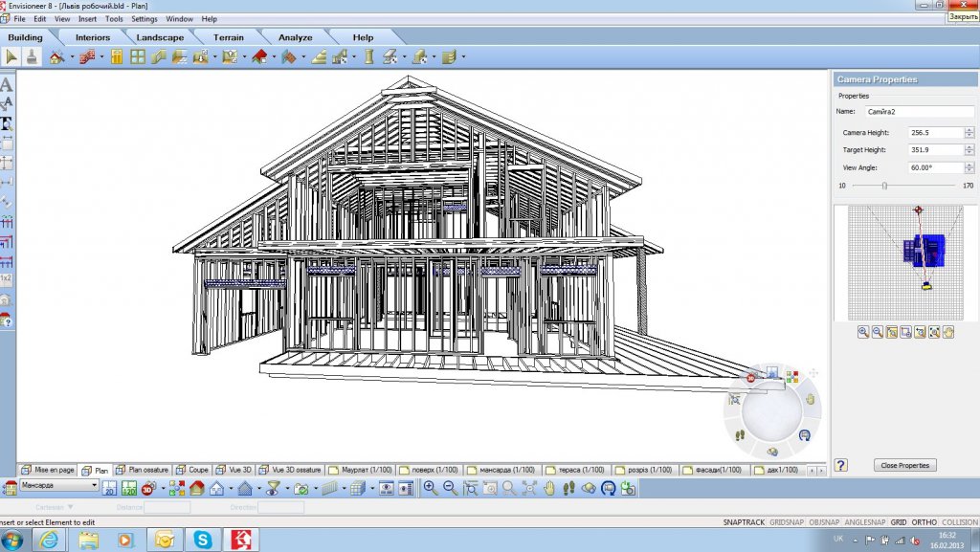Activate the pan hand tool in the bottom toolbar
Viewport: 980px width, 552px height.
click(550, 488)
